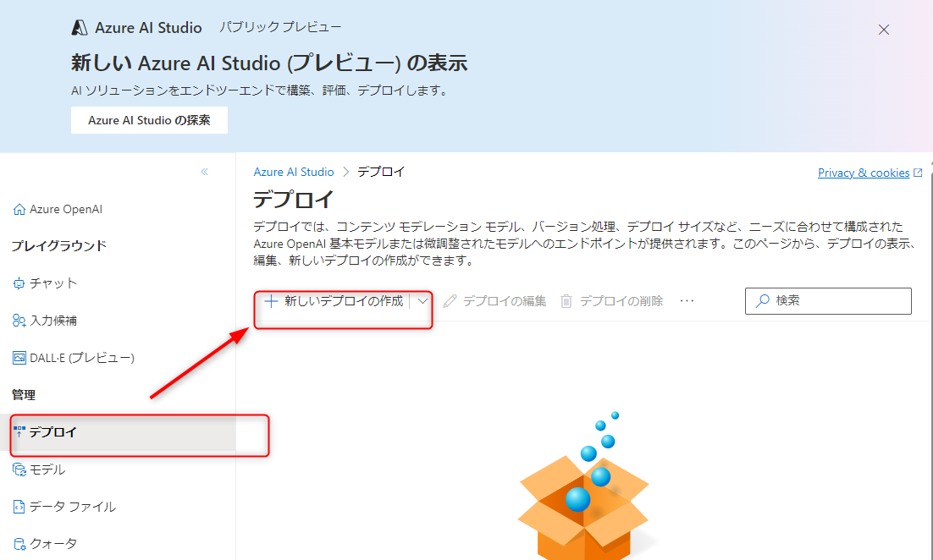Click the Azure AI Studio の探索 button
The height and width of the screenshot is (560, 933).
pos(149,120)
